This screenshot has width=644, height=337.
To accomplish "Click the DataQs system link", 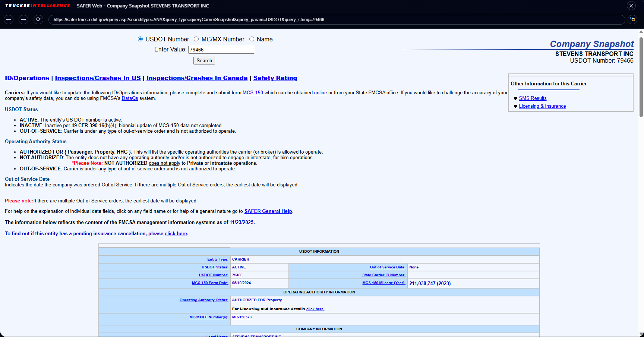I will click(130, 98).
